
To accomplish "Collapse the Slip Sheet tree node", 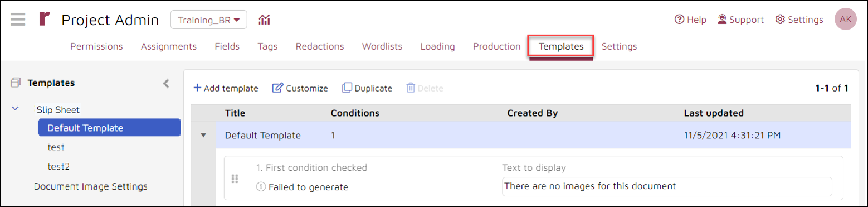I will (15, 109).
